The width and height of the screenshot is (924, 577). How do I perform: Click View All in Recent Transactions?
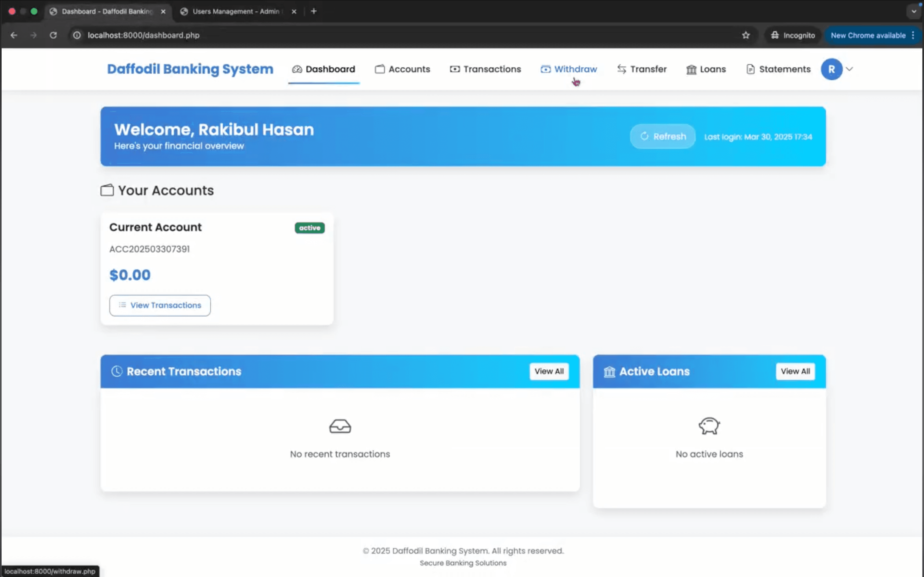(549, 371)
